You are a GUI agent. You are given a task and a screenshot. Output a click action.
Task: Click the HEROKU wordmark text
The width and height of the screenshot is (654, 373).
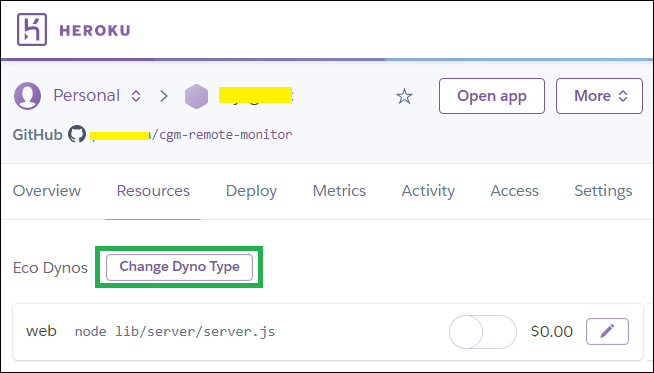coord(95,30)
